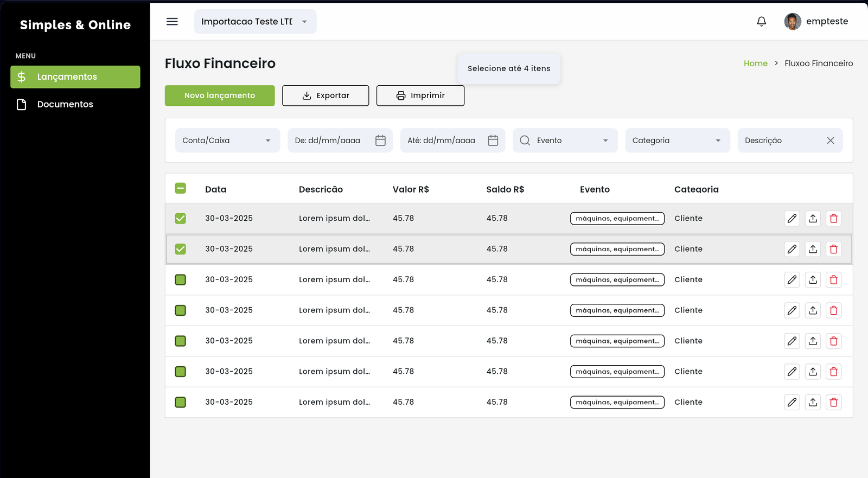Viewport: 868px width, 478px height.
Task: Check the third row checkbox
Action: point(181,280)
